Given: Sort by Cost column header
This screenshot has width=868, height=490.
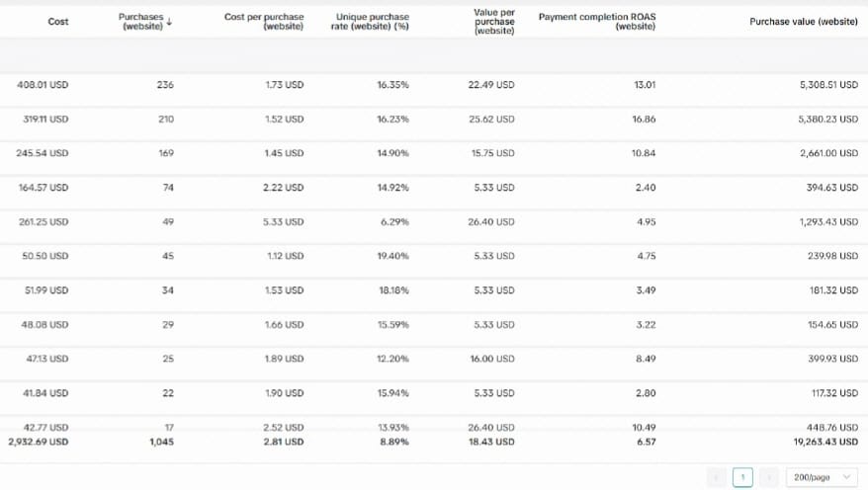Looking at the screenshot, I should 57,21.
